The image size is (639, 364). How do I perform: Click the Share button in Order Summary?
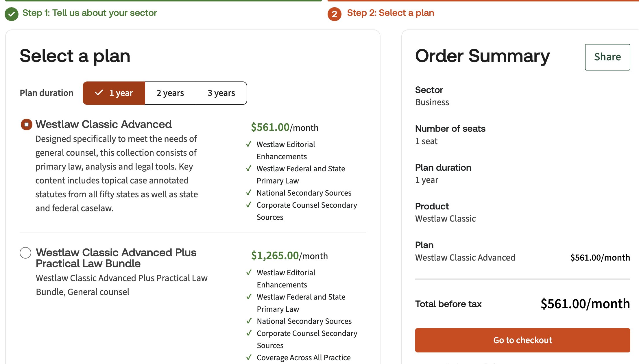coord(607,57)
